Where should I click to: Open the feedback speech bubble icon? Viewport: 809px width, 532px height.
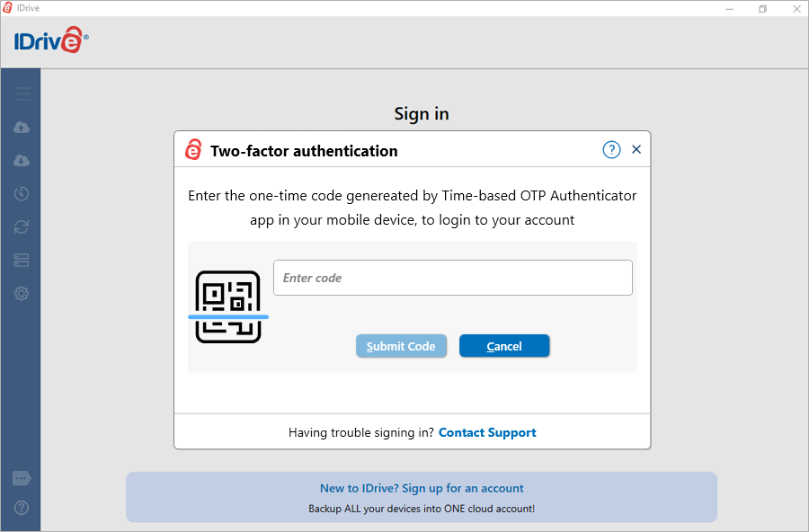point(22,478)
